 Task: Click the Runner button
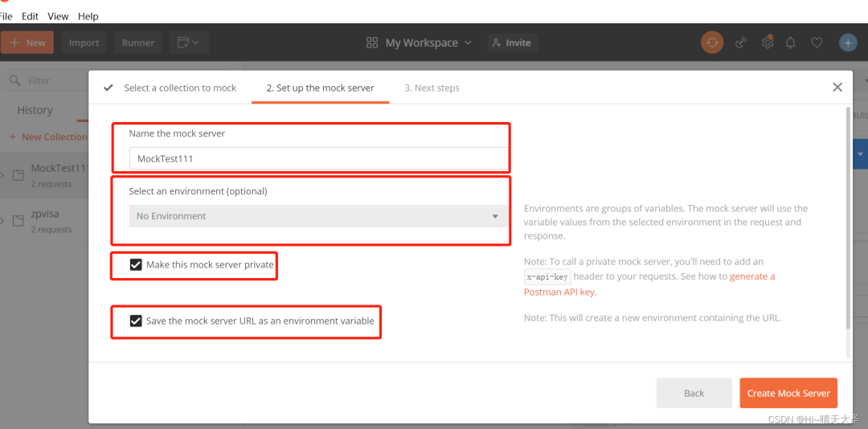coord(138,43)
